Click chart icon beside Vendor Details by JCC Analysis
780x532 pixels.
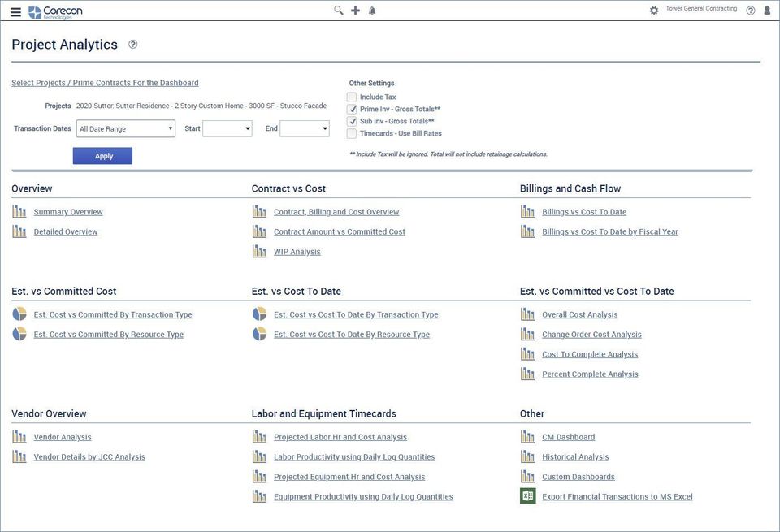click(19, 456)
